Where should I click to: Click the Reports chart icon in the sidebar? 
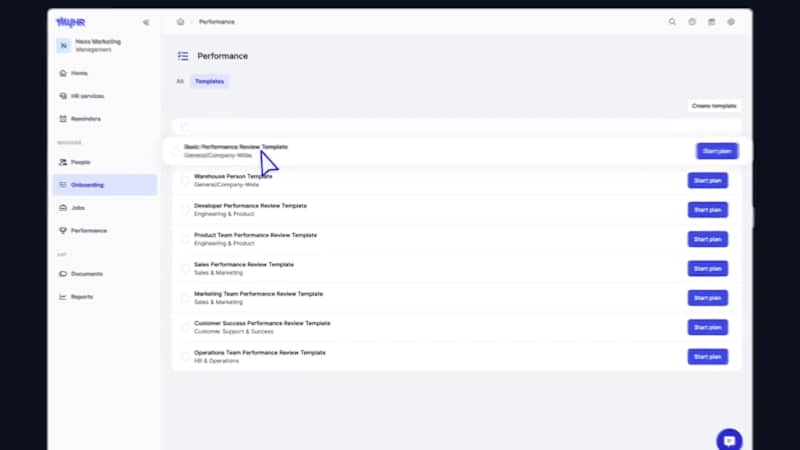63,297
